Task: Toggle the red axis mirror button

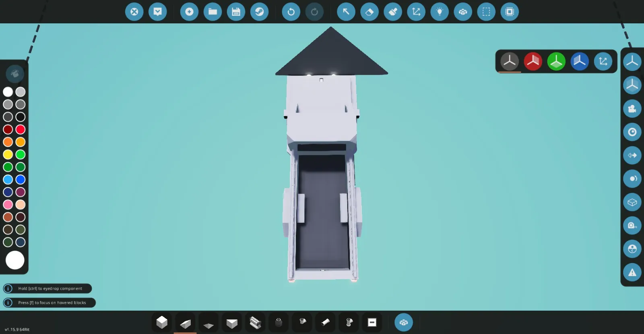Action: (x=533, y=61)
